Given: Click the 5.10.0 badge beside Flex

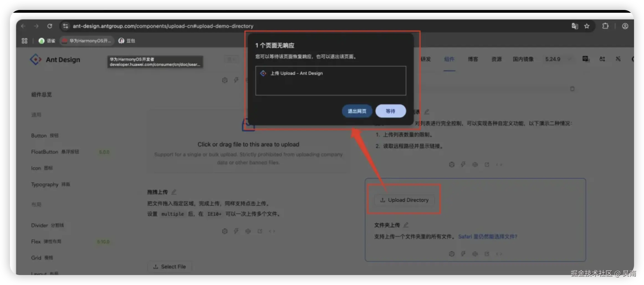Looking at the screenshot, I should [x=103, y=242].
